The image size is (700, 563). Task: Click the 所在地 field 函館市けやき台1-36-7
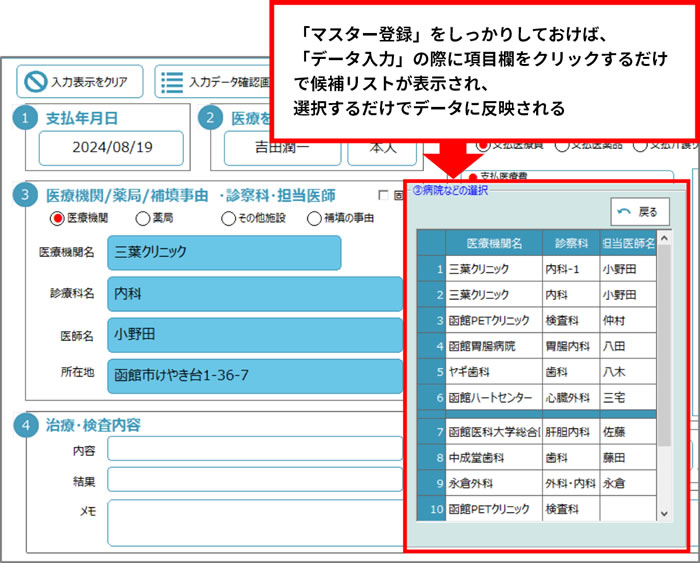(255, 376)
